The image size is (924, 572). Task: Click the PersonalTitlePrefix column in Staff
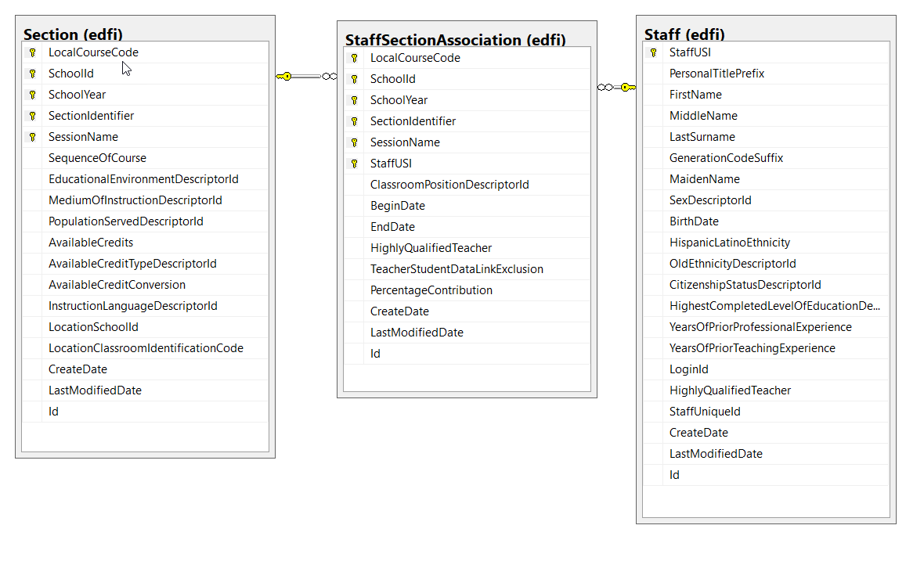pos(766,74)
